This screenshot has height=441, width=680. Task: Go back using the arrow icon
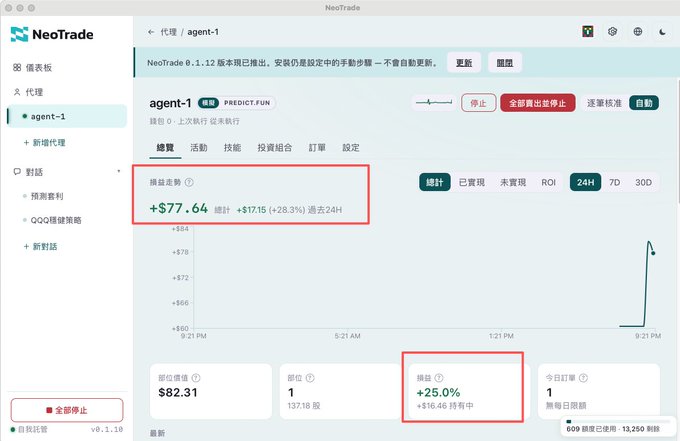point(151,32)
